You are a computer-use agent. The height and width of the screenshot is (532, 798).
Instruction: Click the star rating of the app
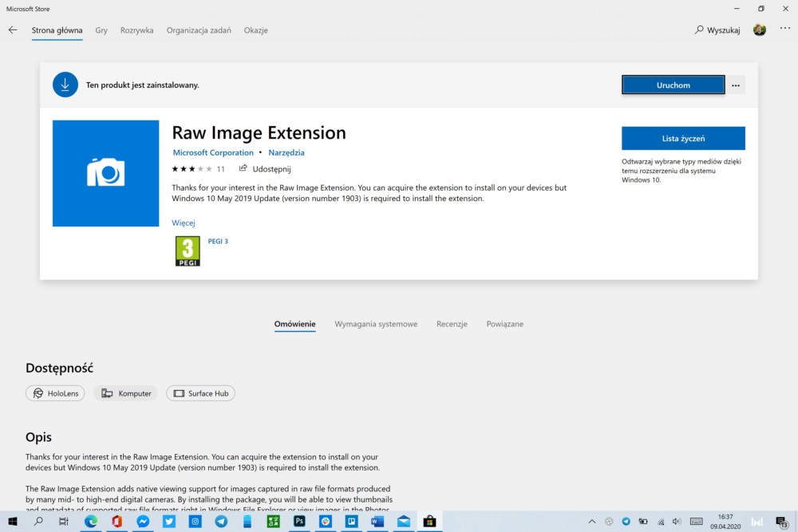click(192, 169)
